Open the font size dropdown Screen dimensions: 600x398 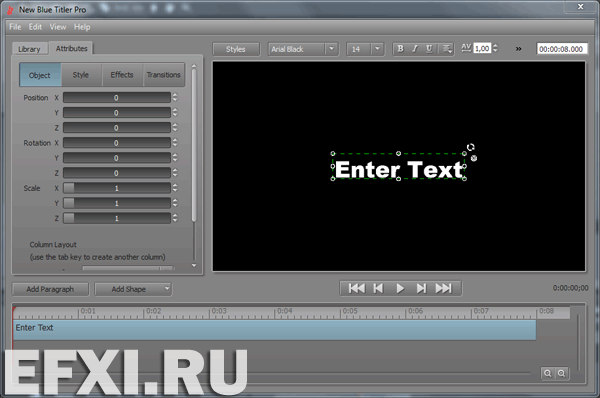377,49
